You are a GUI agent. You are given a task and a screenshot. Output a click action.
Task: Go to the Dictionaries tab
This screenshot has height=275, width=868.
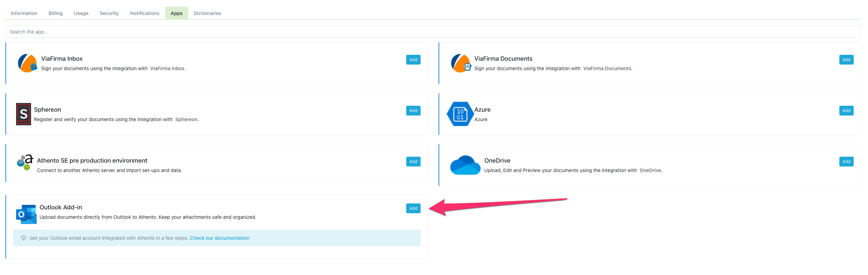click(x=207, y=13)
